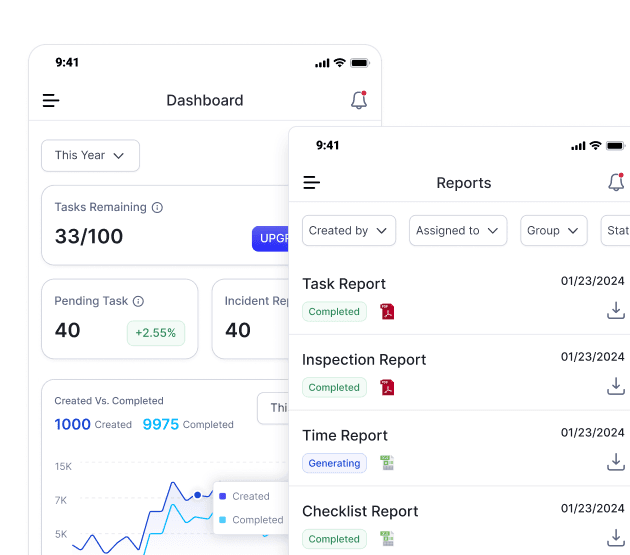Click the Upgrade button
Image resolution: width=630 pixels, height=555 pixels.
271,238
